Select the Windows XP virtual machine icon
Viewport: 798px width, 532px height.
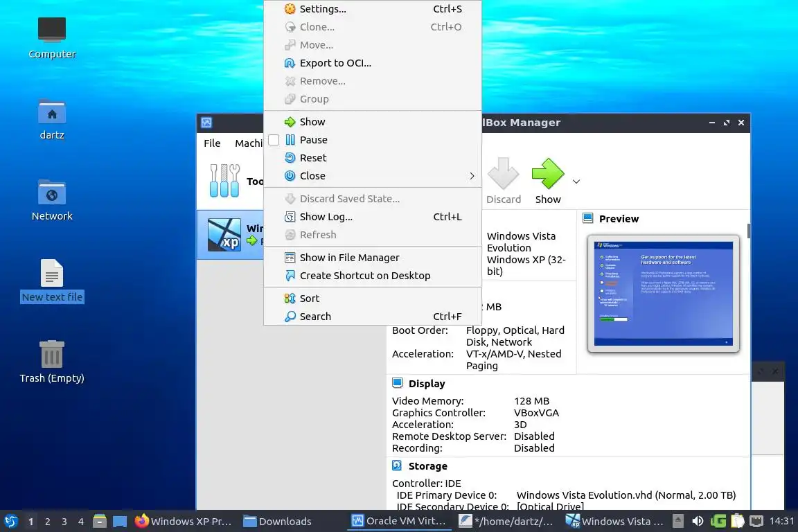click(x=224, y=235)
